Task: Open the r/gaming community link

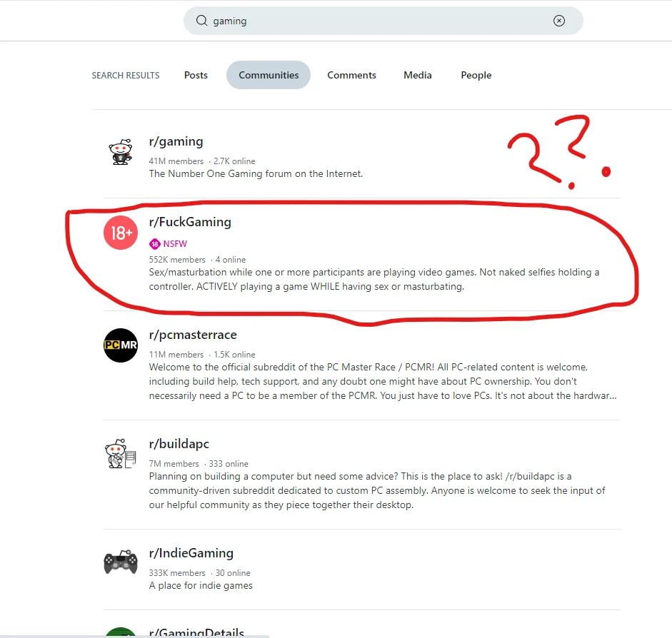Action: 176,141
